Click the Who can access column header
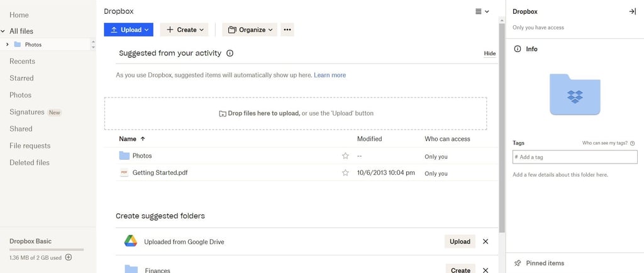The height and width of the screenshot is (273, 644). click(447, 139)
